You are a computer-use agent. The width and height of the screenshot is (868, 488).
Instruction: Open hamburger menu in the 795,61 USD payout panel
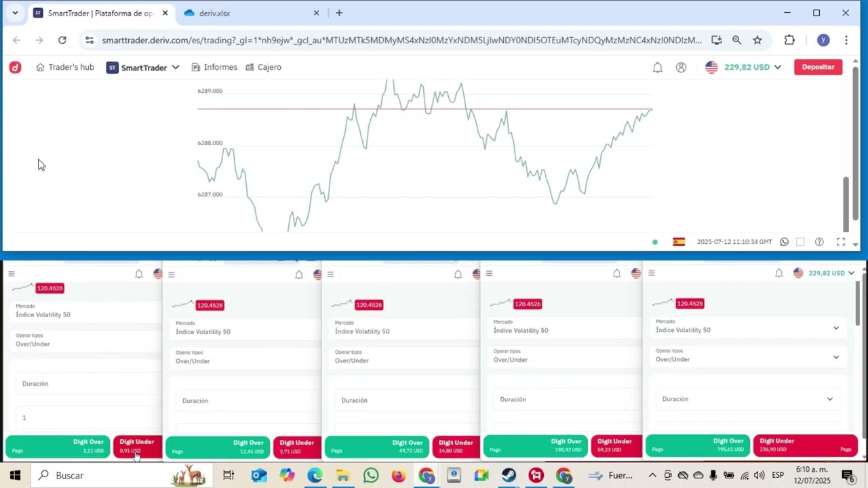click(x=651, y=273)
